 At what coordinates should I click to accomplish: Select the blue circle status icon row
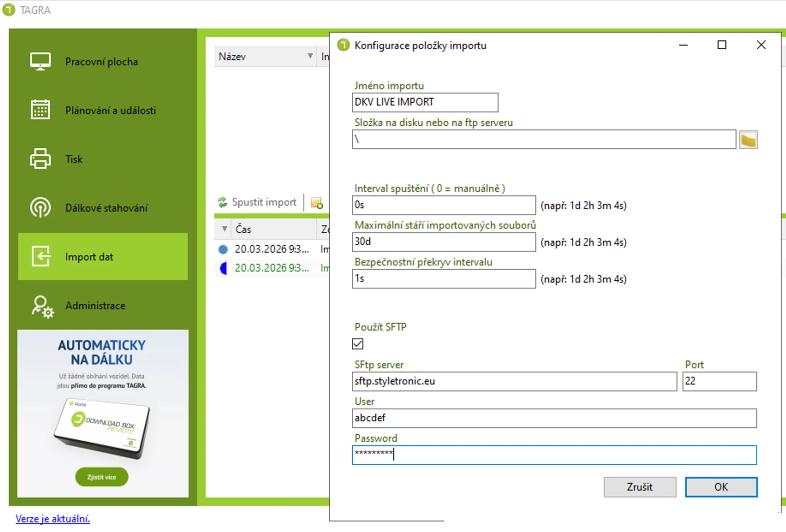[x=223, y=250]
